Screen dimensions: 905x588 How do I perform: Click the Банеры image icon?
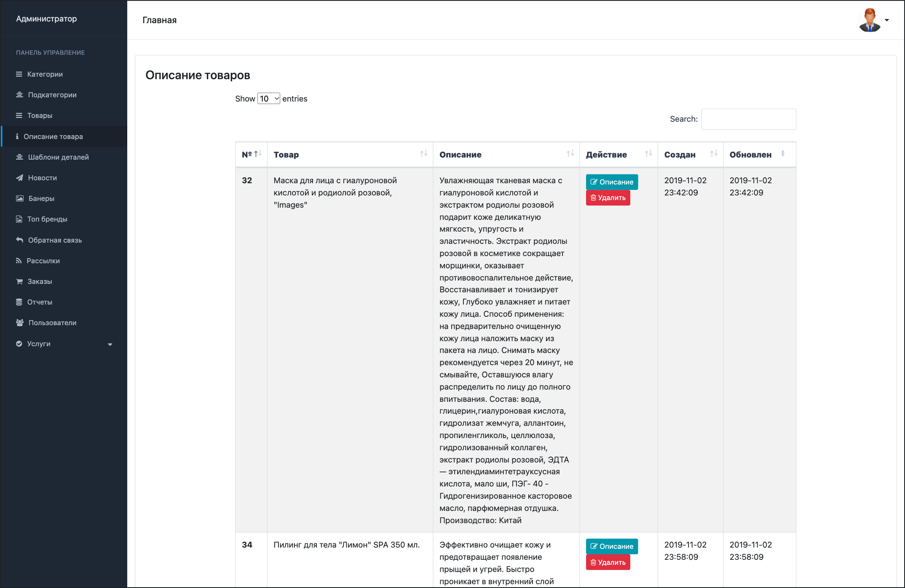[20, 198]
